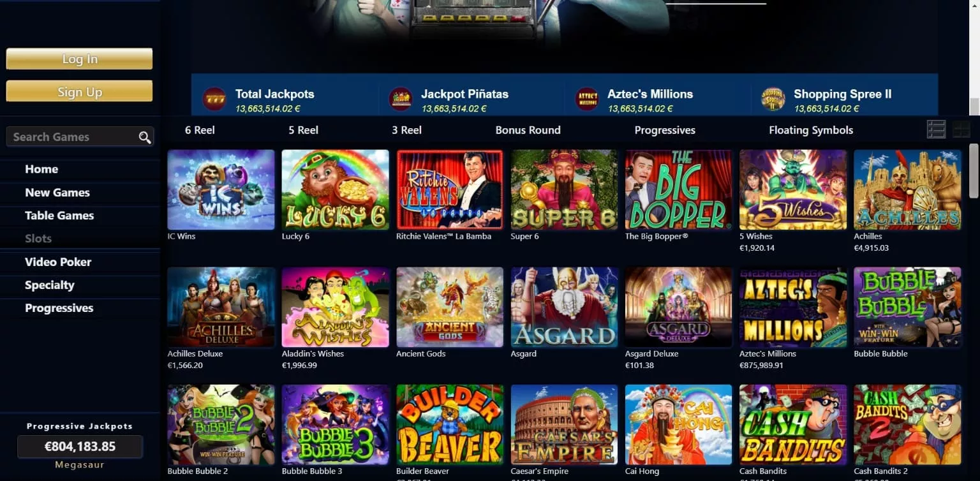Open the IC Wins game thumbnail
Viewport: 980px width, 481px height.
[x=221, y=189]
